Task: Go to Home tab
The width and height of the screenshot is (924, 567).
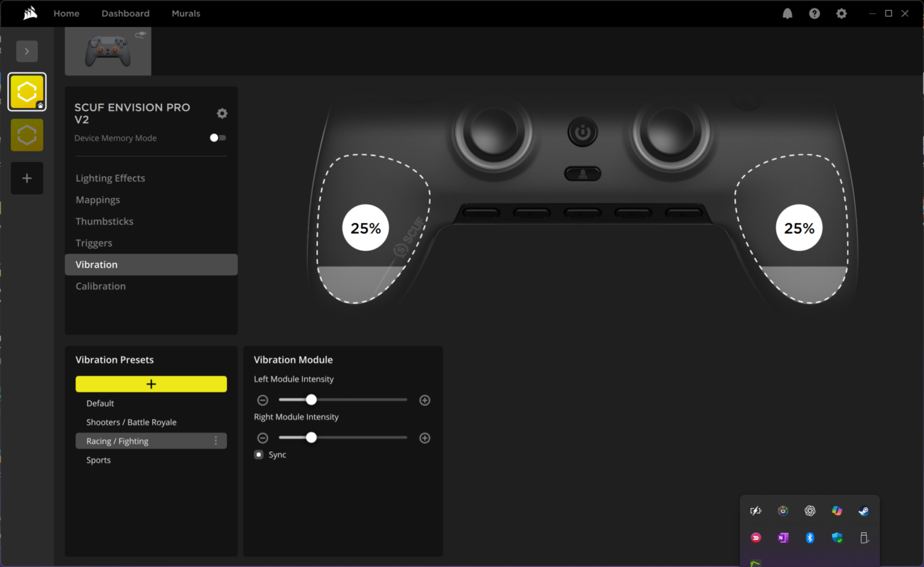Action: (66, 13)
